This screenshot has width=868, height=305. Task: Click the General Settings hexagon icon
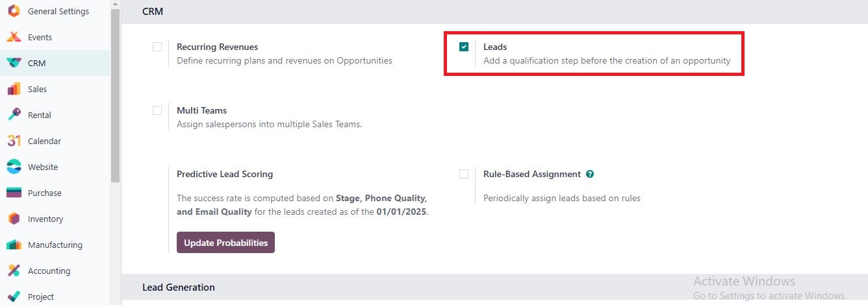point(14,11)
